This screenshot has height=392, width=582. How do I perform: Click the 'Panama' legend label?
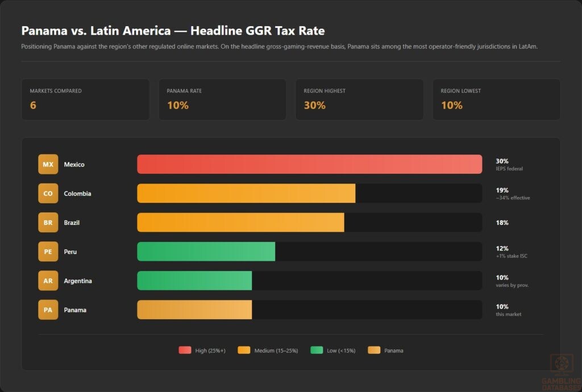click(394, 351)
